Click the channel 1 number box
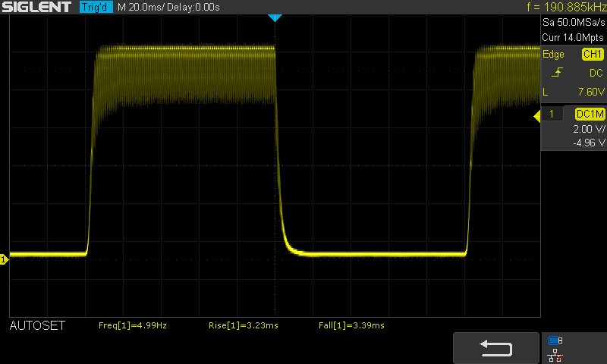Image resolution: width=607 pixels, height=364 pixels. pos(552,114)
